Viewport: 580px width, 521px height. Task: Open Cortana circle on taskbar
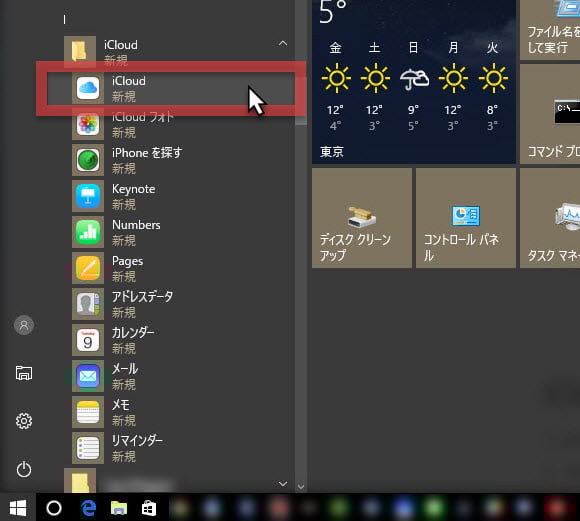coord(54,508)
